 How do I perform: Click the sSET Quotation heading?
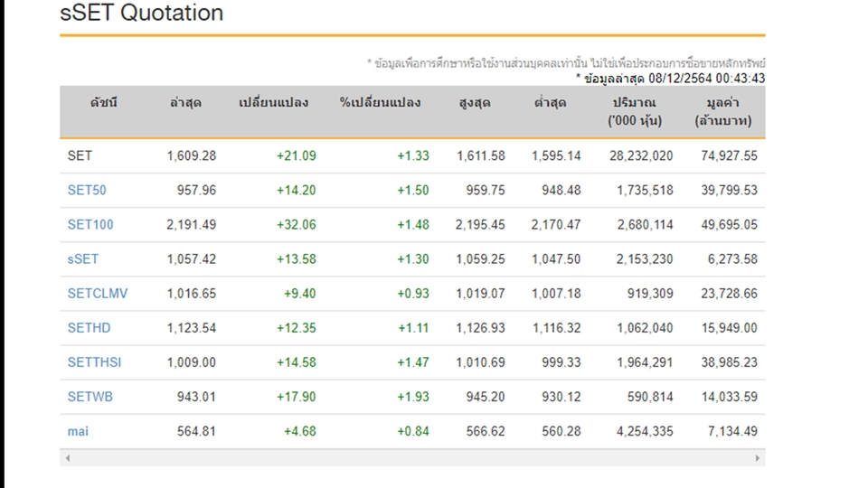(x=142, y=13)
